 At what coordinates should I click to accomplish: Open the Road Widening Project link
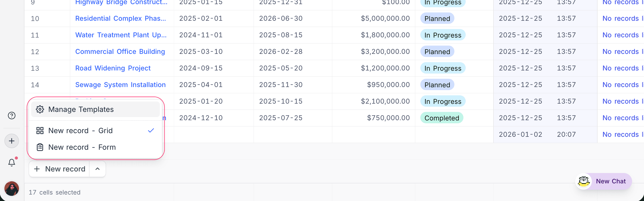[113, 68]
